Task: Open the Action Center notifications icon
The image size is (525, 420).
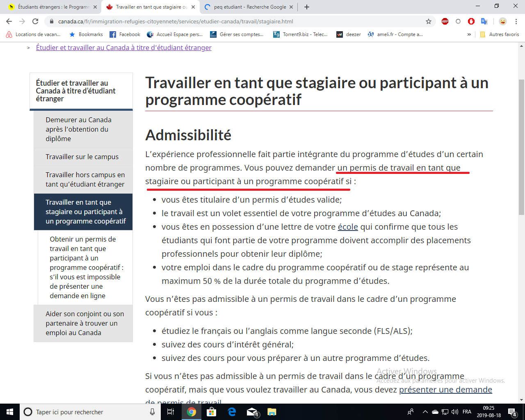Action: (x=512, y=412)
